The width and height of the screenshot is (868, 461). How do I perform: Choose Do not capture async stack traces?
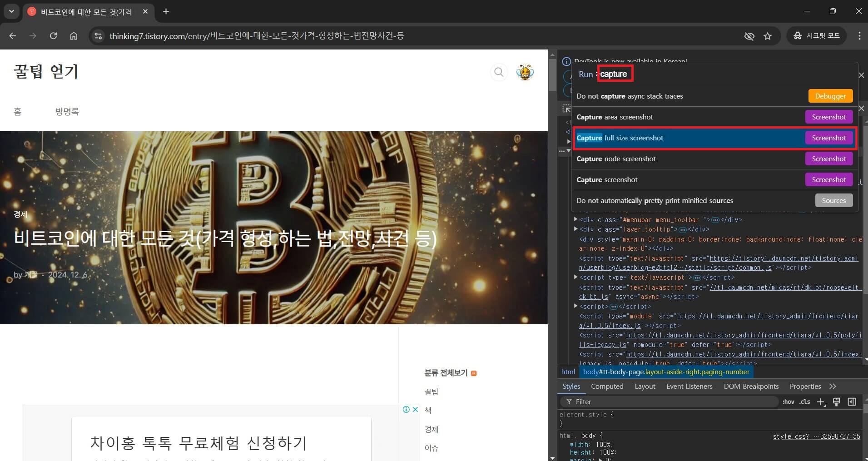point(714,96)
